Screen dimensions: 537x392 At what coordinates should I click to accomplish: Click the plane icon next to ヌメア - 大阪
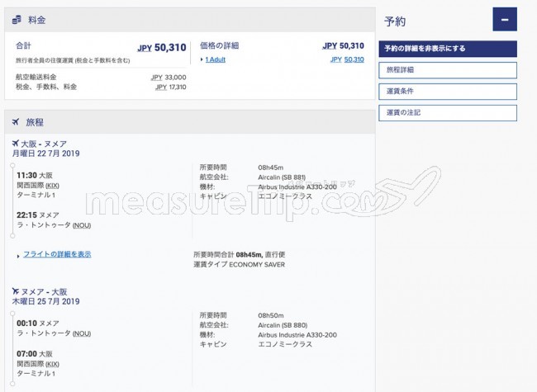tap(16, 291)
